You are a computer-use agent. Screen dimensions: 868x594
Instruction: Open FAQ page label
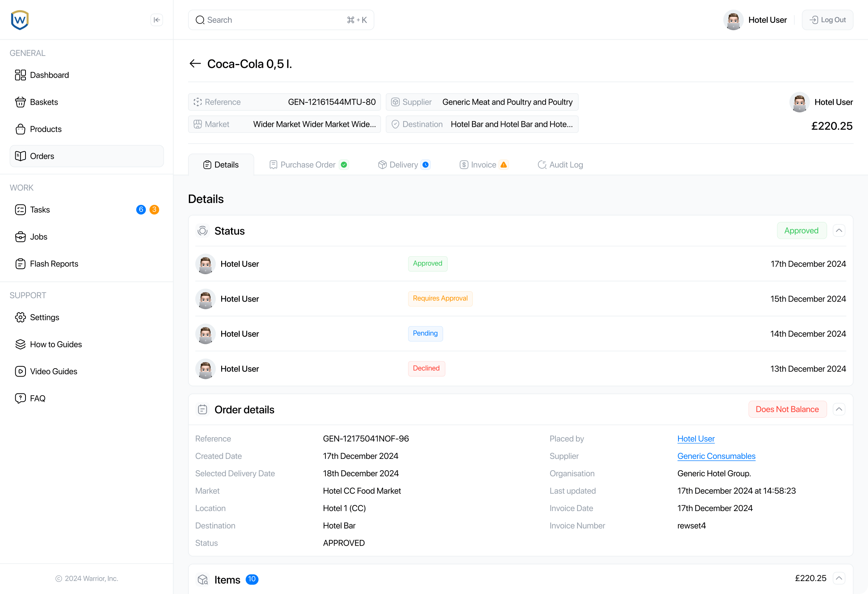click(38, 399)
